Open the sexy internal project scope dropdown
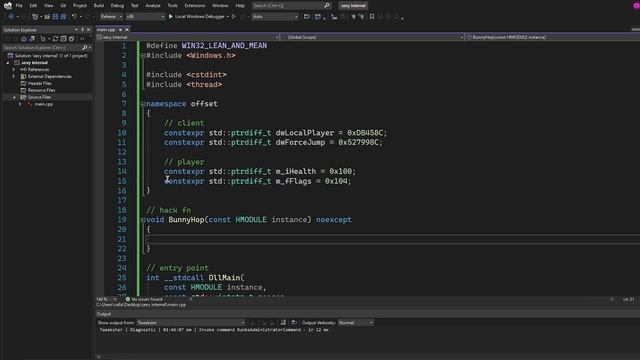 188,37
